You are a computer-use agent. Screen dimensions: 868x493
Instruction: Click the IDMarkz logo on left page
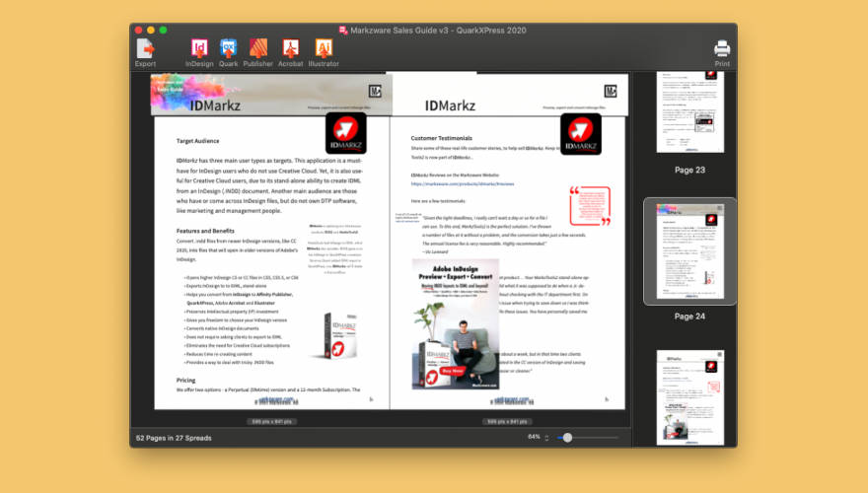coord(346,133)
